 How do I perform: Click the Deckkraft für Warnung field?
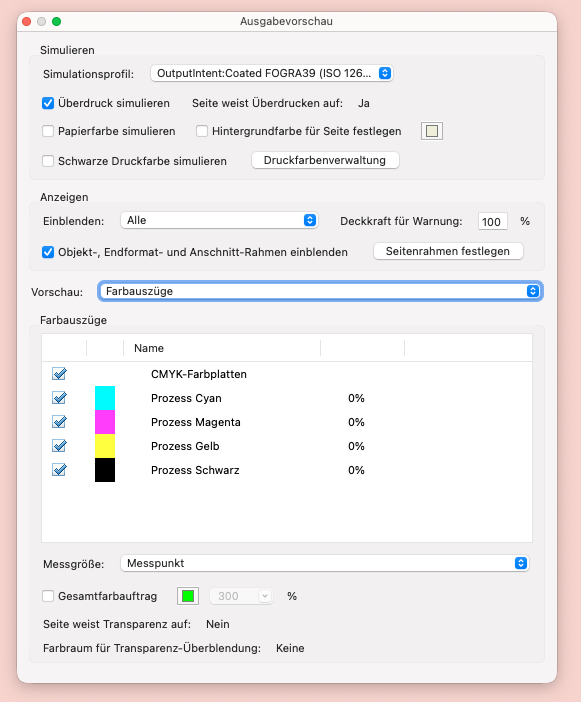[x=492, y=222]
